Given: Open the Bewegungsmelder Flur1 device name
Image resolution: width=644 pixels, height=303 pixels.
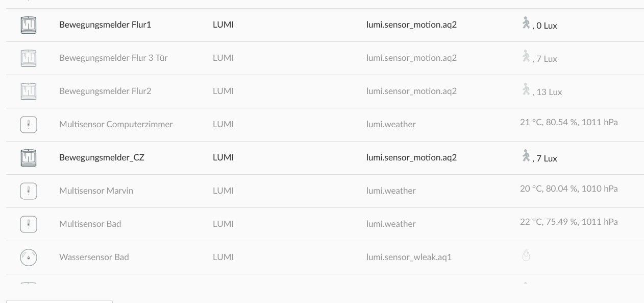Looking at the screenshot, I should pyautogui.click(x=105, y=25).
